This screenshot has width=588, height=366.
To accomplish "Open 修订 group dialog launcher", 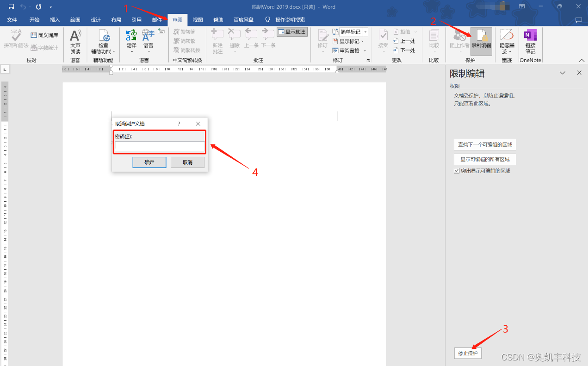I will (368, 61).
